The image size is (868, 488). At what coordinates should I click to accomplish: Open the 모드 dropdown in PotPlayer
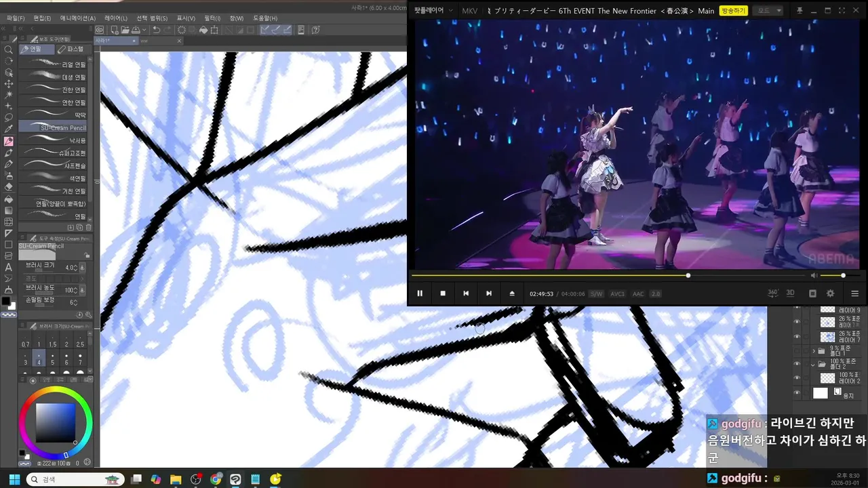point(768,10)
